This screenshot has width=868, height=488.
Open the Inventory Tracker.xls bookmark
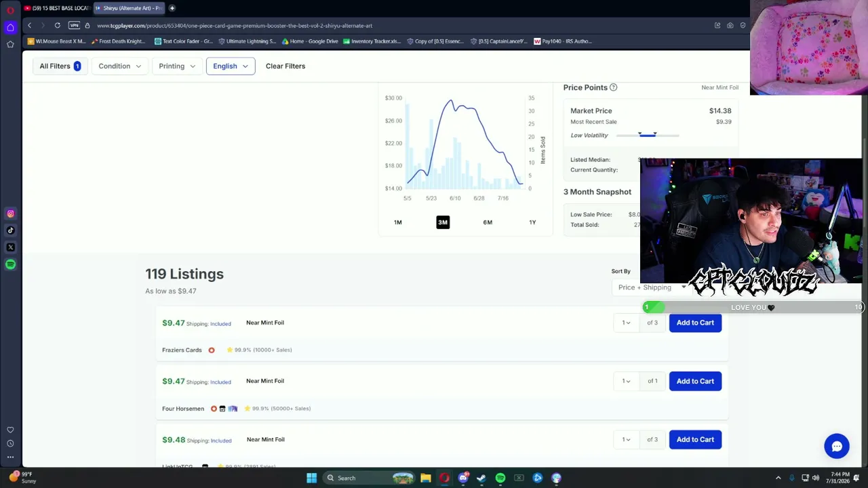372,41
